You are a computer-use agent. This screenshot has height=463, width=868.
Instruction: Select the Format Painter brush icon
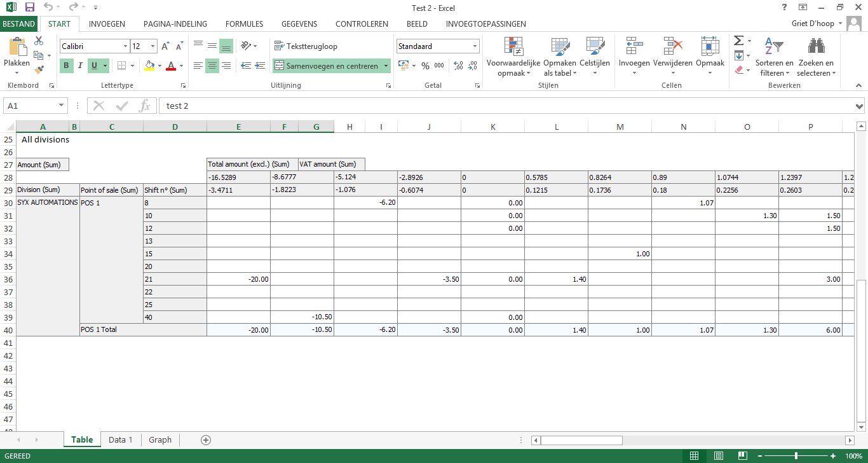[39, 69]
